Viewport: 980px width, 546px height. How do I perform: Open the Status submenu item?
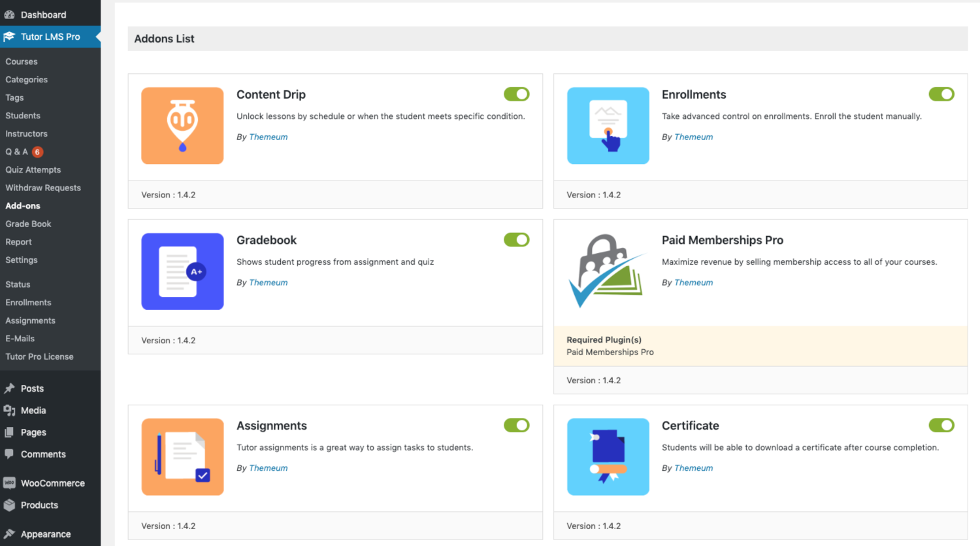[x=18, y=284]
